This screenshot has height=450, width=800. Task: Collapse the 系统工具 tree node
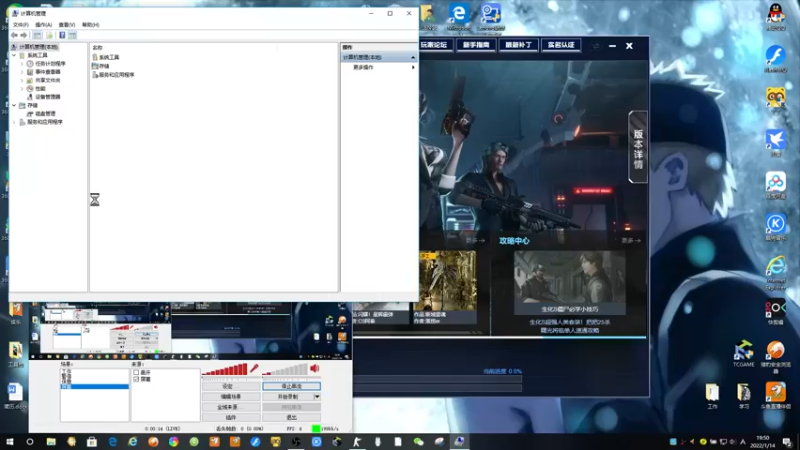tap(14, 55)
